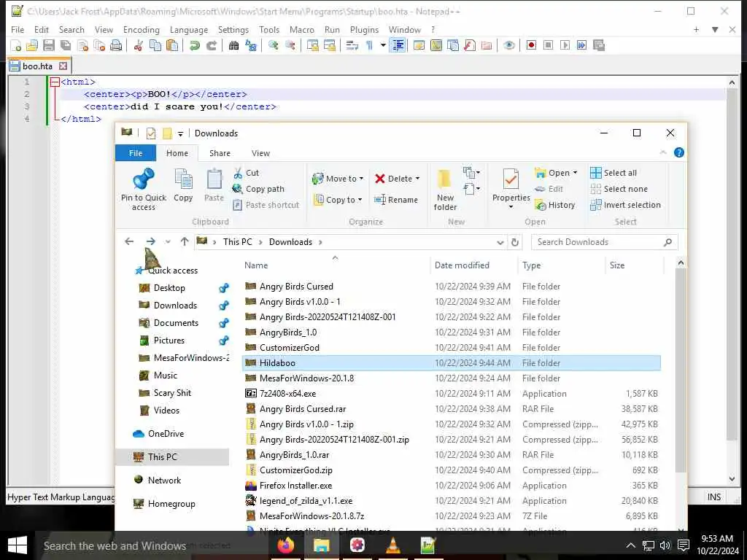747x560 pixels.
Task: Click the Start recording macro button
Action: [531, 46]
